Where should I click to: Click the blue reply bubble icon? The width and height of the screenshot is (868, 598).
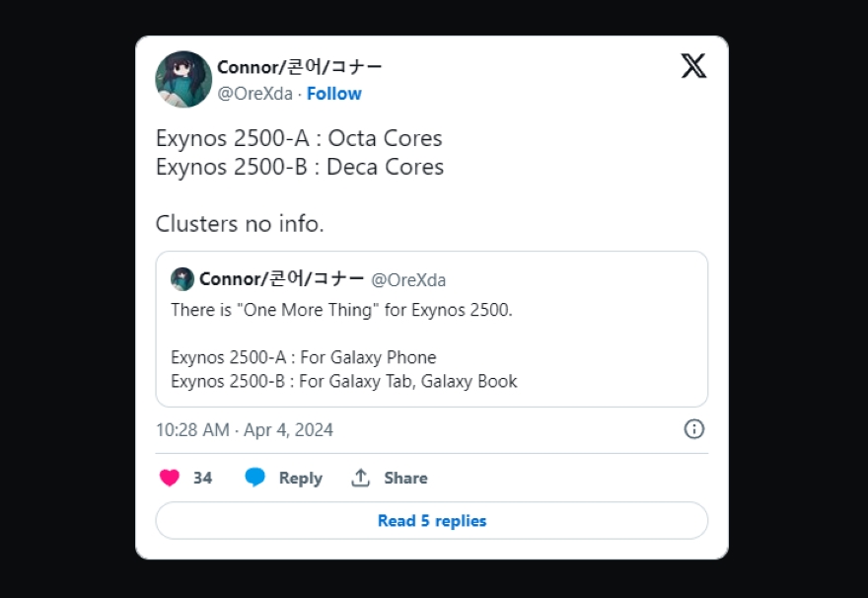coord(255,478)
